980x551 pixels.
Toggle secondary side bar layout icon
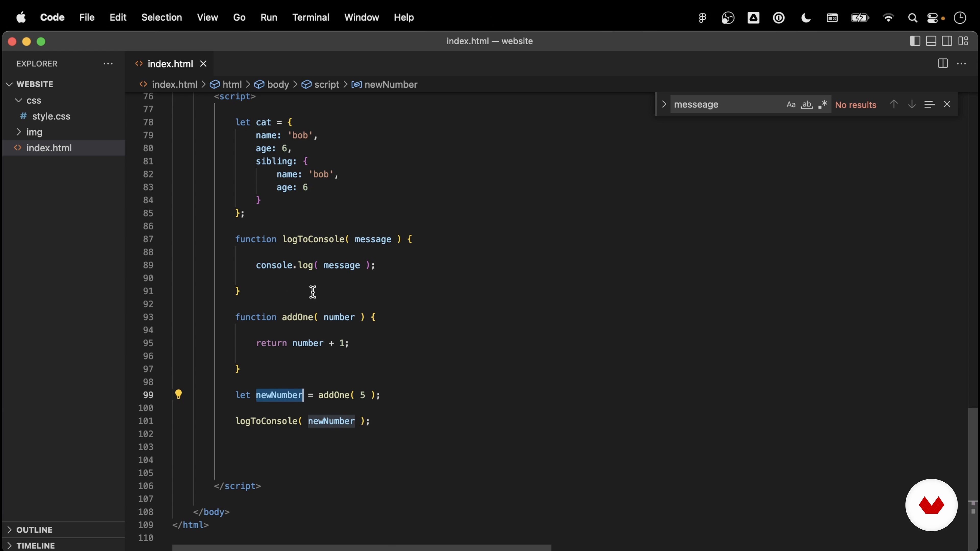[x=947, y=41]
